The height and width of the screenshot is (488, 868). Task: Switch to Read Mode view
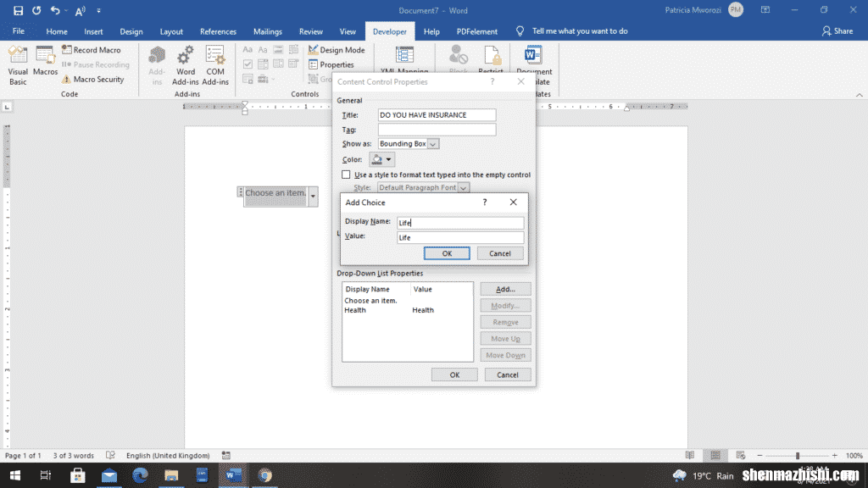pos(690,455)
